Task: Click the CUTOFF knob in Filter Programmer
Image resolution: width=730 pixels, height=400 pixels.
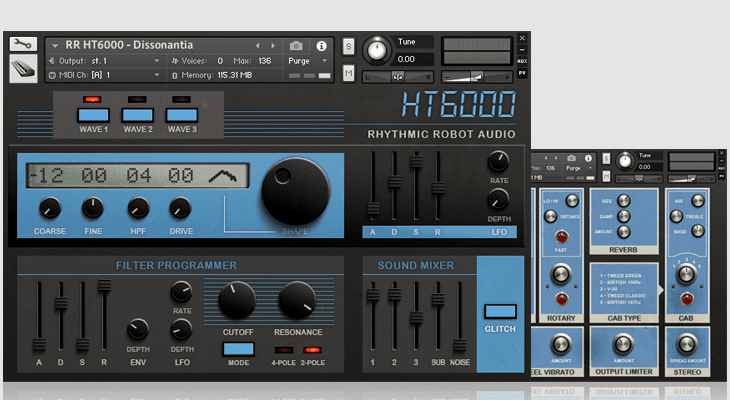Action: (x=235, y=300)
